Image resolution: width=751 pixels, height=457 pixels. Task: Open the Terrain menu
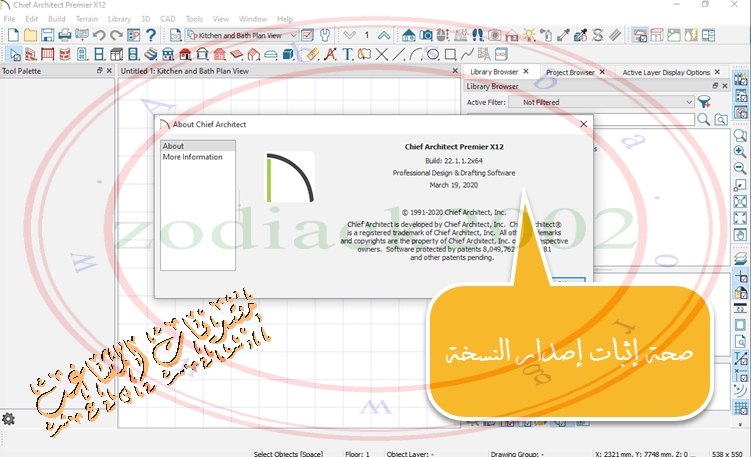coord(87,19)
